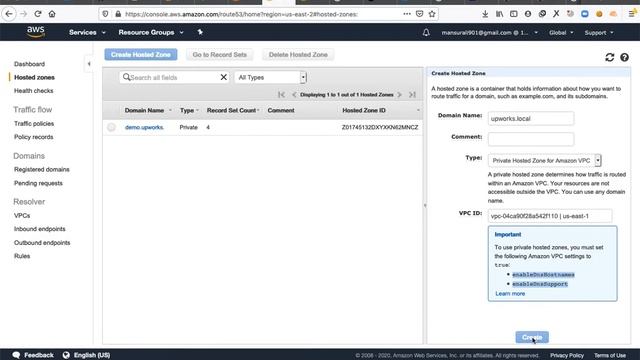
Task: Bookmark this page with the star icon
Action: (432, 14)
